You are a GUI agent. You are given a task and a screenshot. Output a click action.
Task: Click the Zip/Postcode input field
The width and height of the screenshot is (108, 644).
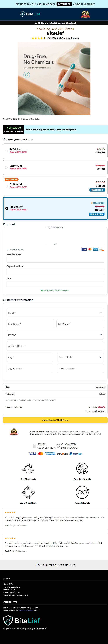30,368
